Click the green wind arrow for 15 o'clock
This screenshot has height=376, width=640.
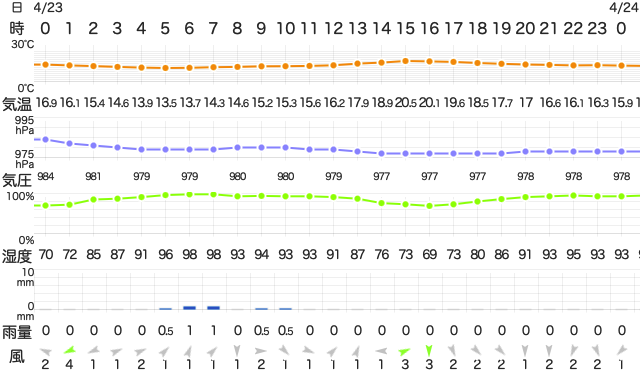click(404, 351)
